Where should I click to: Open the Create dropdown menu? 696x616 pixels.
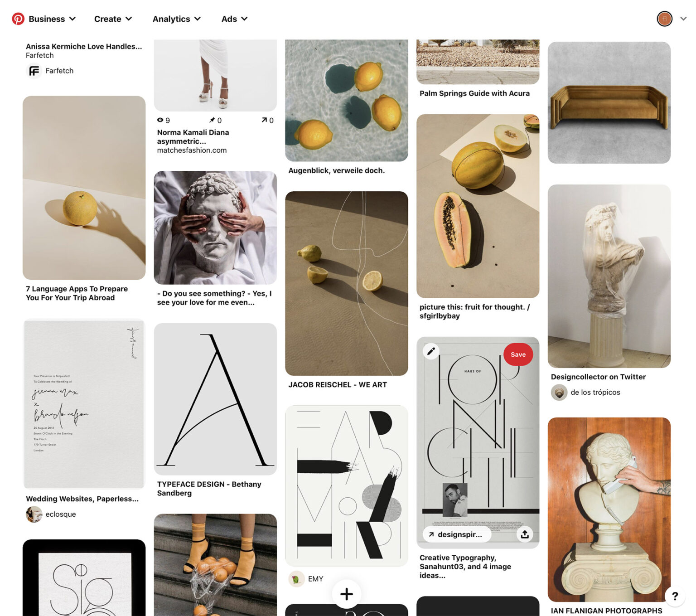point(113,19)
